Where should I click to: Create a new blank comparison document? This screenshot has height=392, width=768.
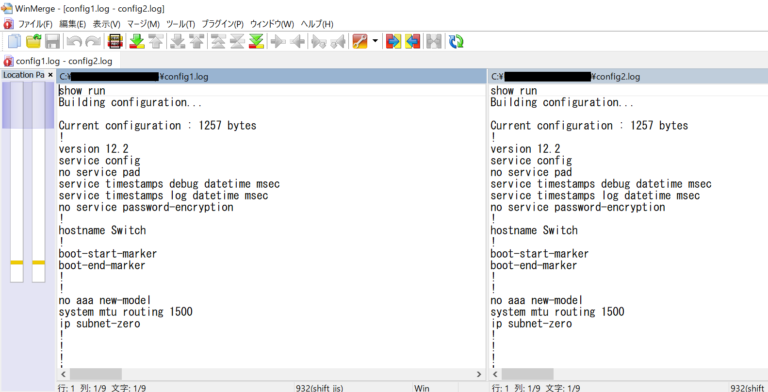[14, 42]
